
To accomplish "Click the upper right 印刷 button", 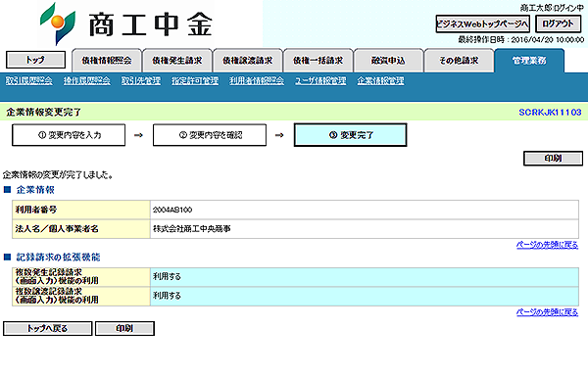I will (553, 159).
